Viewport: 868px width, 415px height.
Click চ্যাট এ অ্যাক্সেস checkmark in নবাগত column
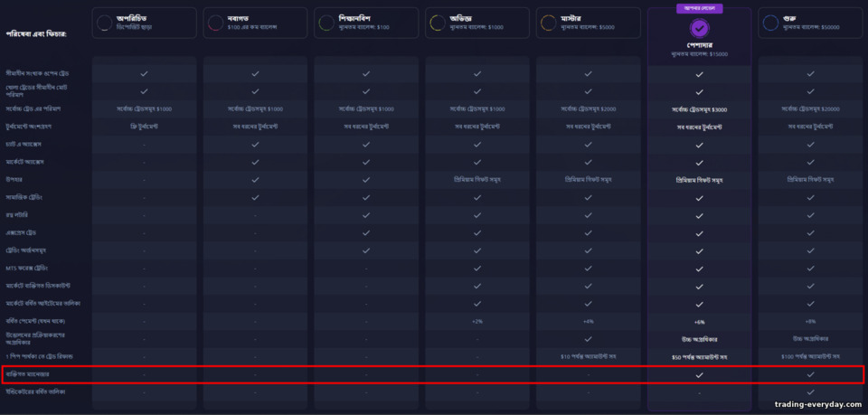(255, 145)
